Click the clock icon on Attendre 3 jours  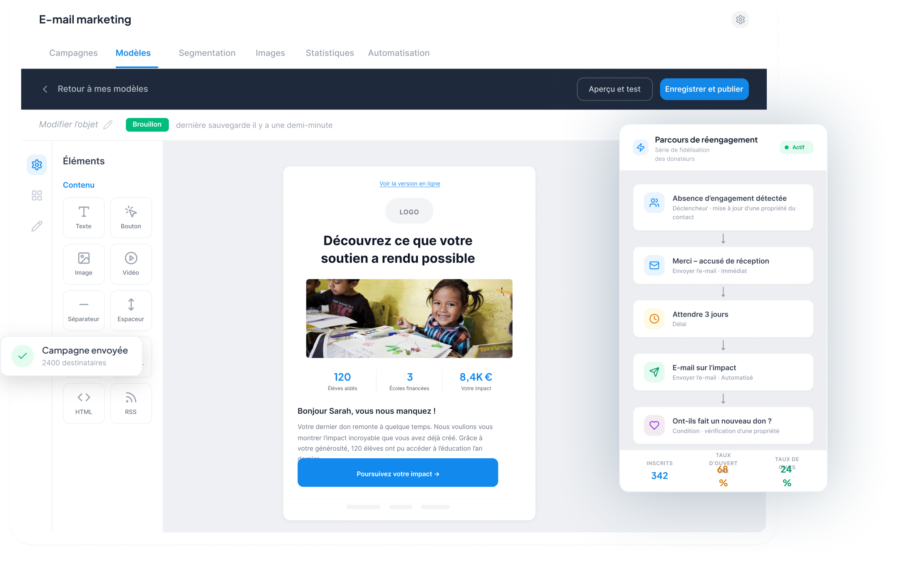coord(654,319)
